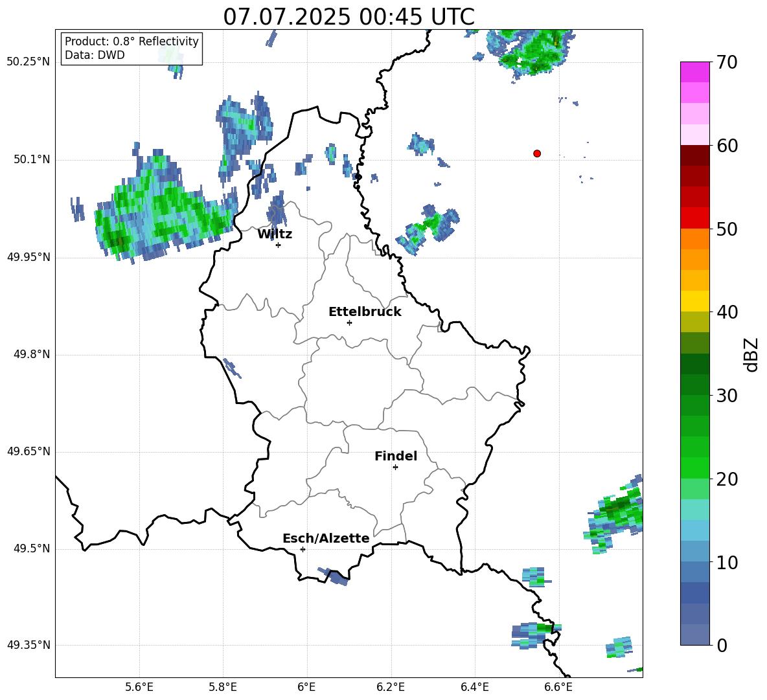Click the 6.4°E longitude label

[474, 687]
